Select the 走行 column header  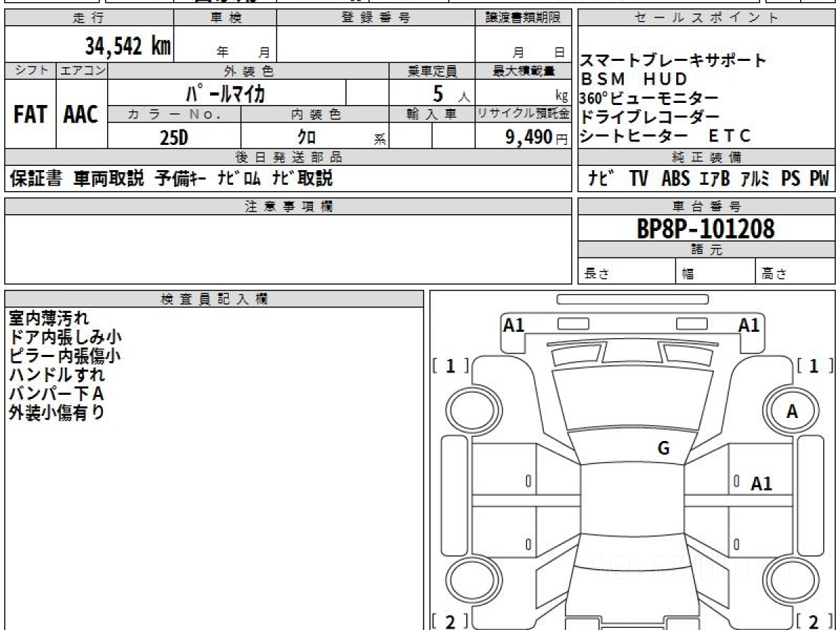click(x=89, y=18)
